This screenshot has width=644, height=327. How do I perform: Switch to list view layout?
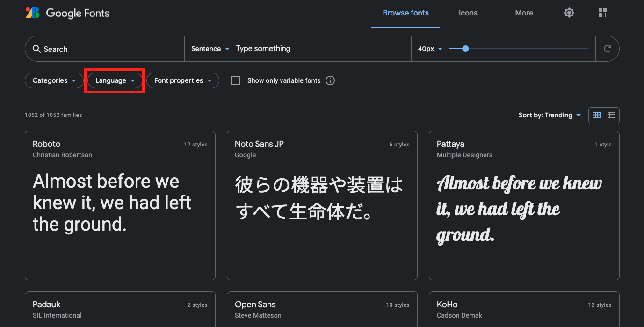(612, 115)
